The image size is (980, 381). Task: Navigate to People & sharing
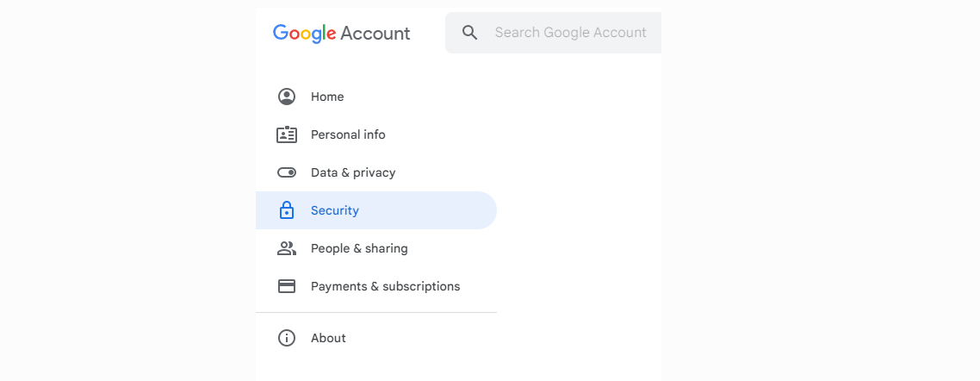point(359,248)
